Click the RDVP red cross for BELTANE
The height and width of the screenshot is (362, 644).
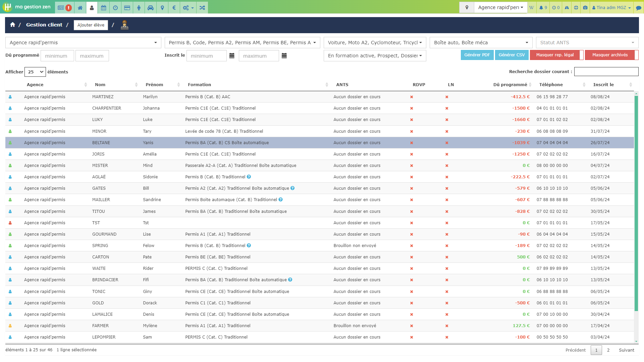412,143
